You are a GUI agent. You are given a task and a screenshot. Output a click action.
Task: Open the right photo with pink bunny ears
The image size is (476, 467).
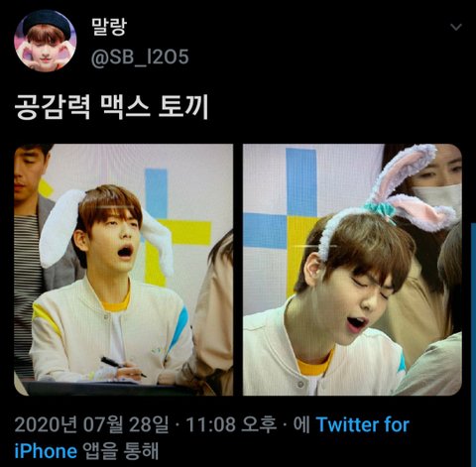352,270
